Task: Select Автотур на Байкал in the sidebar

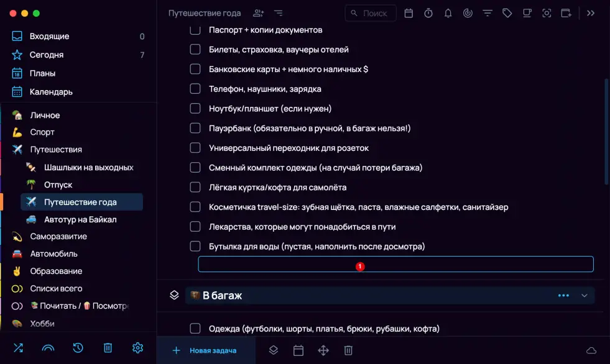Action: click(x=80, y=219)
